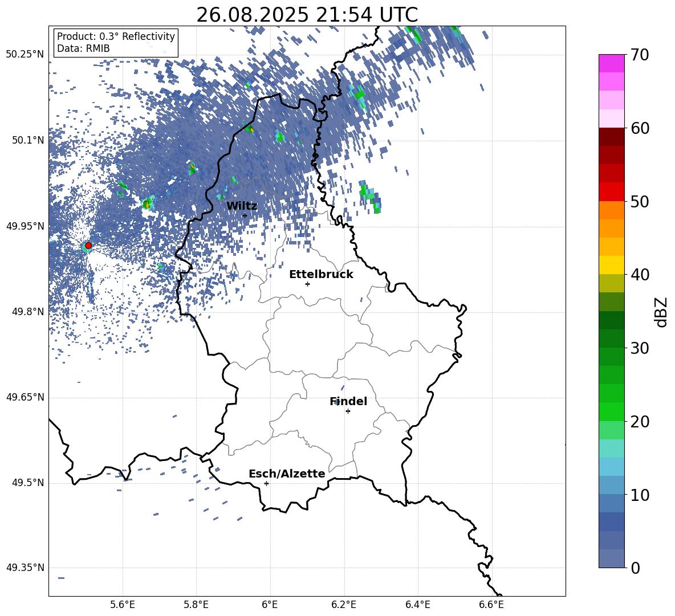Click the dark red swatch just below 60
675x616 pixels.
click(x=612, y=137)
